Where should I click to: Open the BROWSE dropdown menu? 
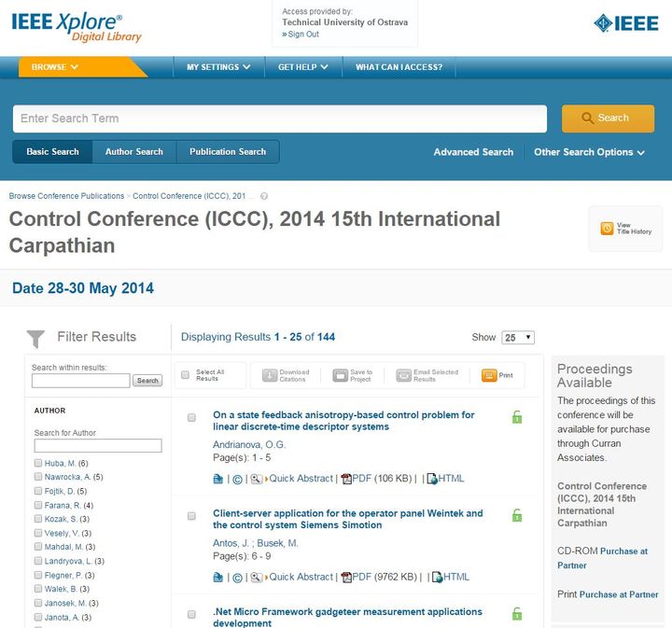coord(55,67)
